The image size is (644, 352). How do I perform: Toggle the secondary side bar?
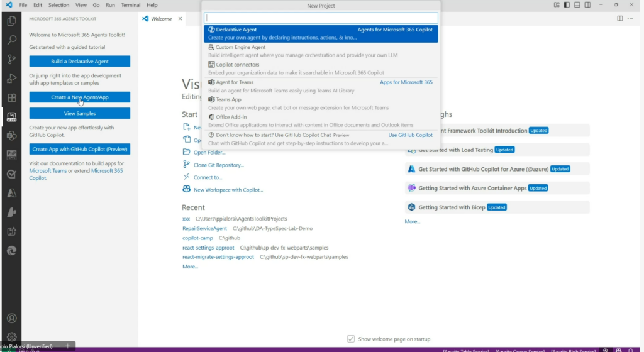tap(588, 5)
